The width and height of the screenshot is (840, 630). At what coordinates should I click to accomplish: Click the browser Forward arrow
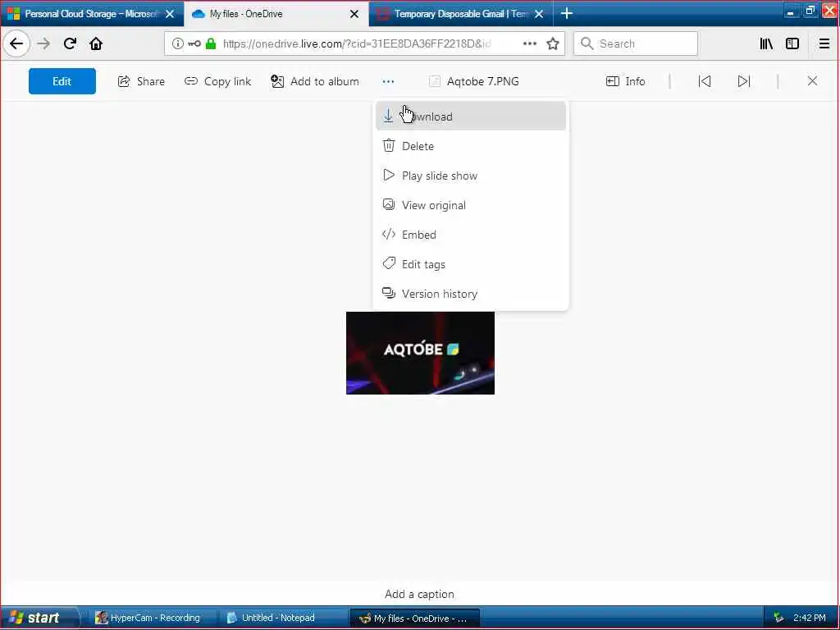point(44,44)
